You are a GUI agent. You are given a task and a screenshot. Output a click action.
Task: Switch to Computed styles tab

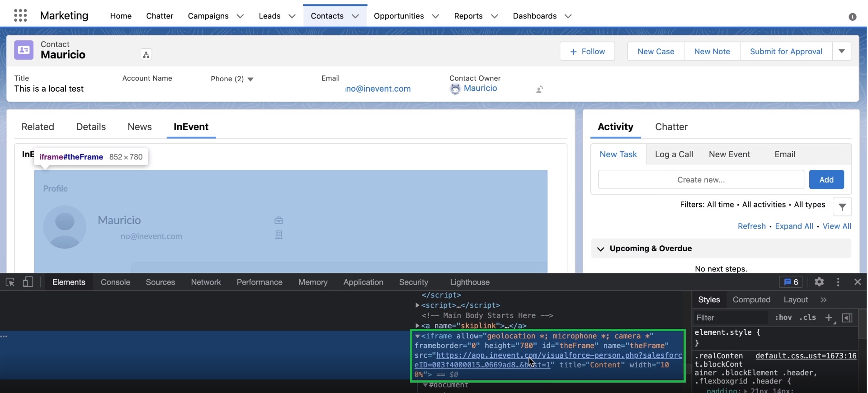click(x=751, y=300)
